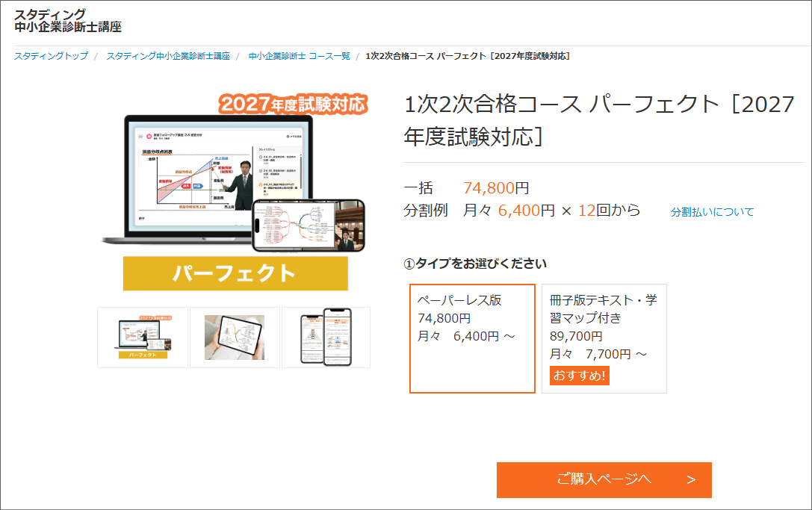
Task: Click breadcrumb text 1次2次合格コース パーフェクト［2027年度試験対応］
Action: point(468,56)
